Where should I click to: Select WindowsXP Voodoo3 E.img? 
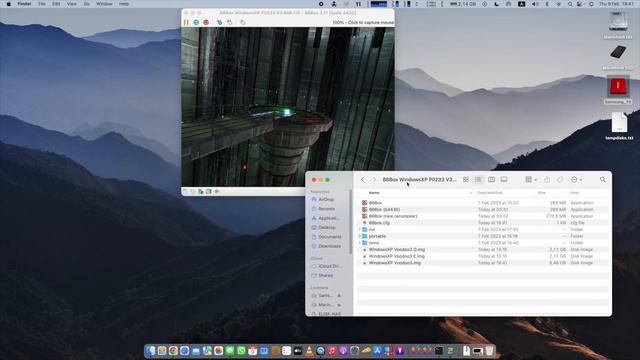pyautogui.click(x=483, y=256)
